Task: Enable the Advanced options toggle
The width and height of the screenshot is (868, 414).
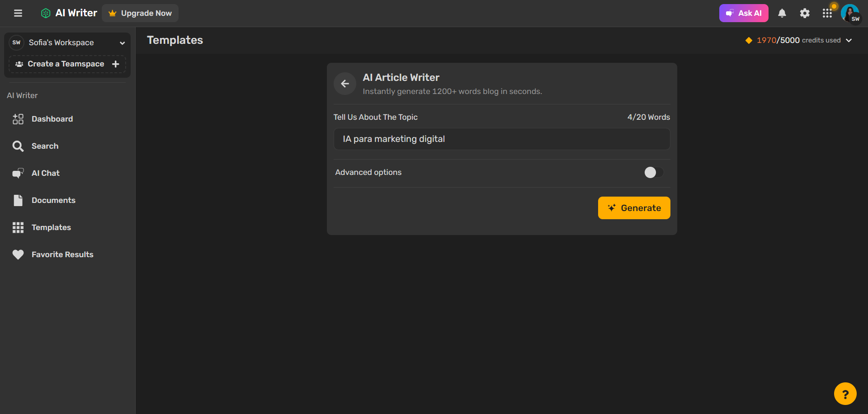Action: [x=653, y=172]
